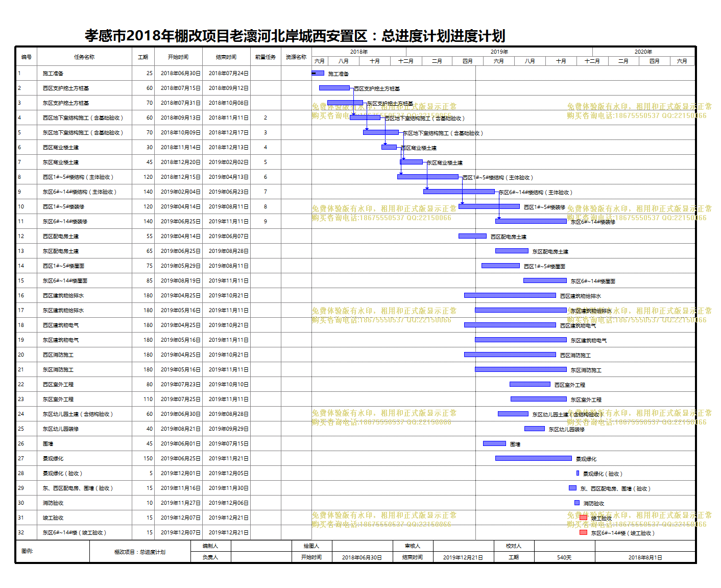Screen dimensions: 721x588
Task: Click the 资源名称 column header
Action: coord(296,57)
